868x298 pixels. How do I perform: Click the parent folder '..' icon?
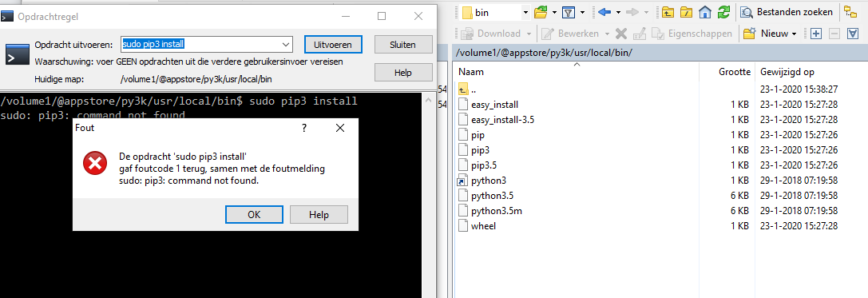click(x=463, y=89)
